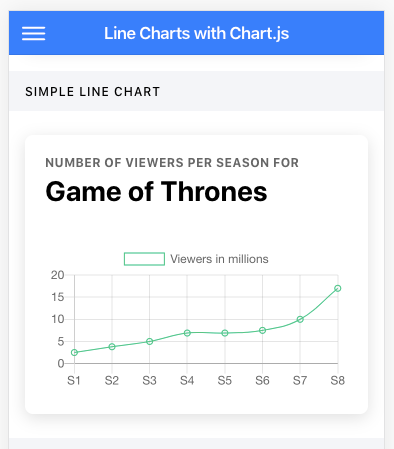This screenshot has height=449, width=394.
Task: Click the Line Charts with Chart.js title
Action: pos(196,33)
